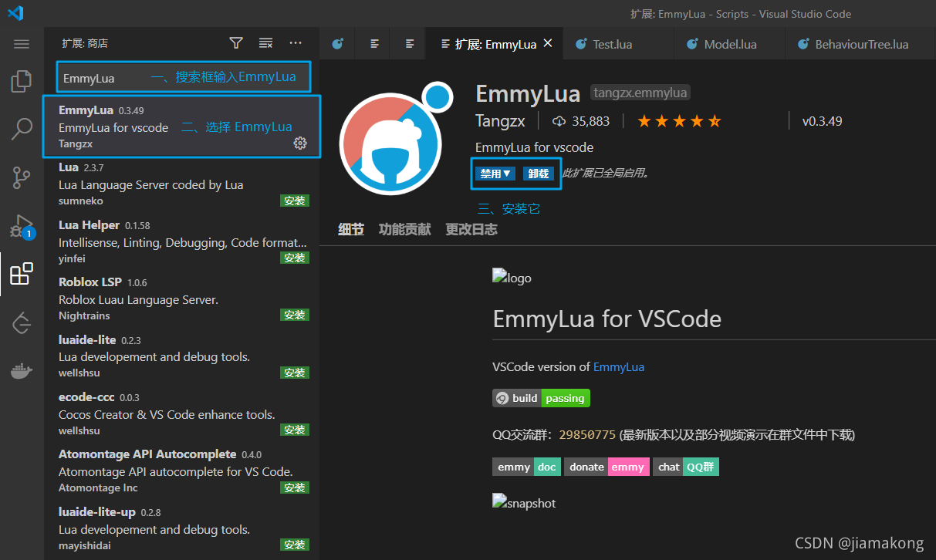This screenshot has height=560, width=936.
Task: Filter extensions using the funnel icon
Action: coord(236,43)
